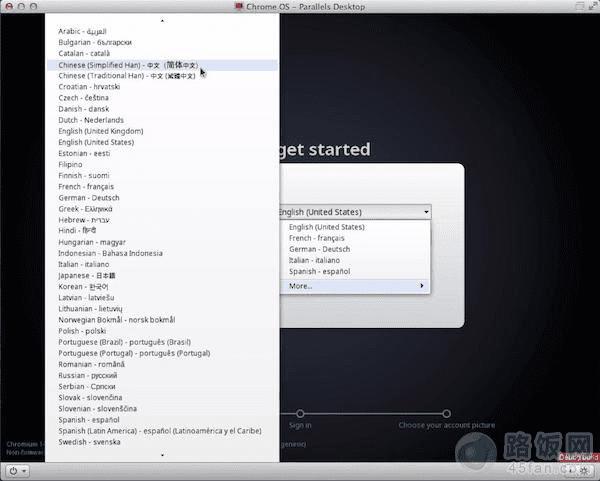Click the scroll-down arrow below language list

[x=162, y=455]
